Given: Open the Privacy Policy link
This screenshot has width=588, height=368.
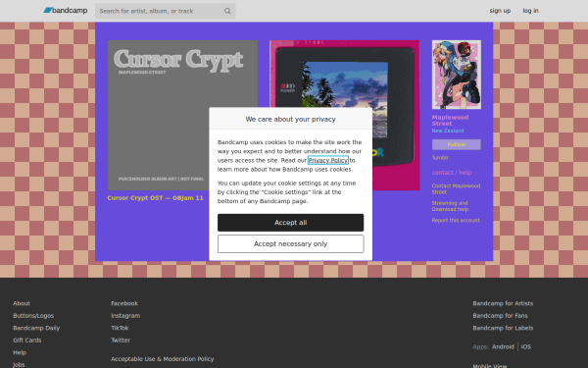Looking at the screenshot, I should (328, 160).
